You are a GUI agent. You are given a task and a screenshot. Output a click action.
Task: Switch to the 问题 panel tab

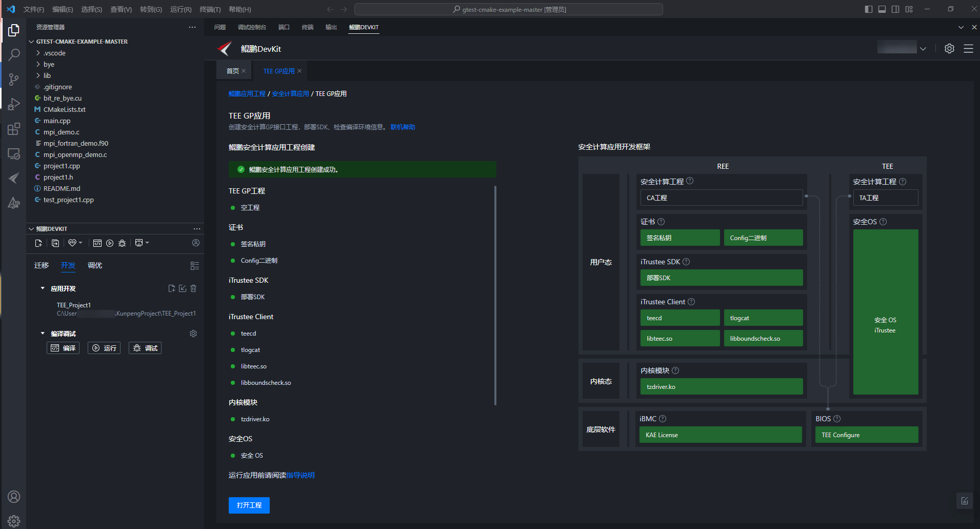(220, 27)
